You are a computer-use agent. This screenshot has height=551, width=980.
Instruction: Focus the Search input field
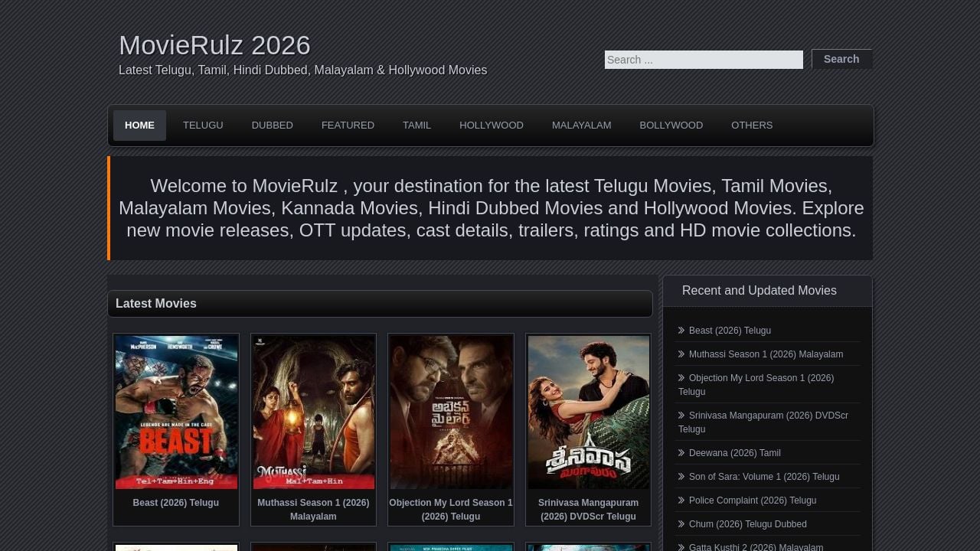704,60
